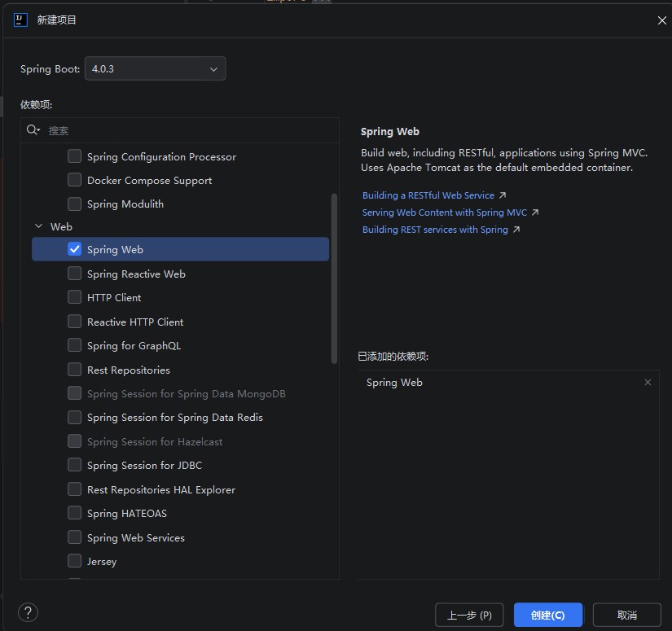Image resolution: width=672 pixels, height=631 pixels.
Task: Enable Spring Configuration Processor checkbox
Action: [75, 156]
